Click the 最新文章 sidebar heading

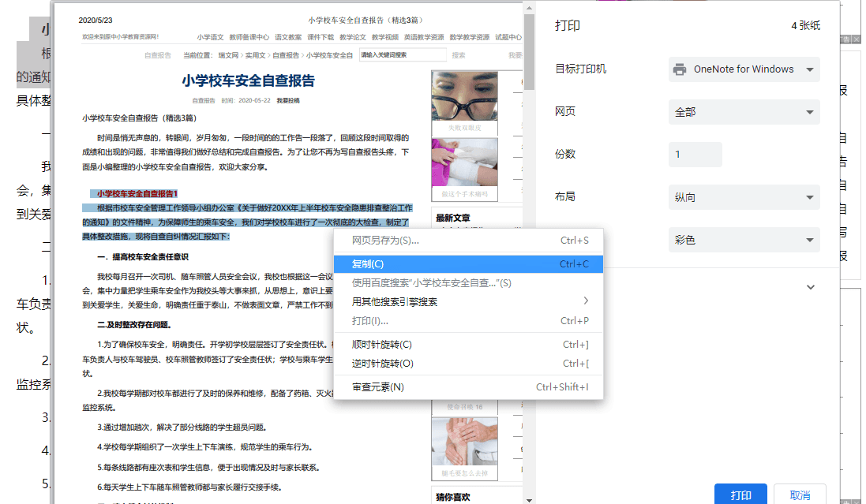pos(453,218)
